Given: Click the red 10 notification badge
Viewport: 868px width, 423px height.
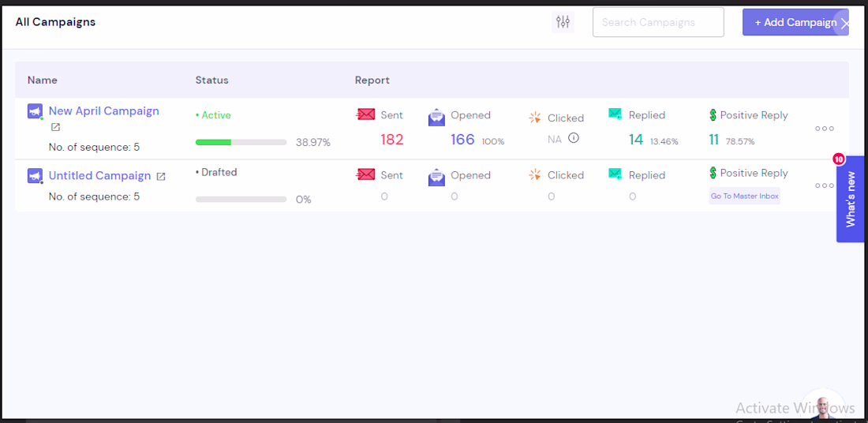Looking at the screenshot, I should [x=839, y=159].
